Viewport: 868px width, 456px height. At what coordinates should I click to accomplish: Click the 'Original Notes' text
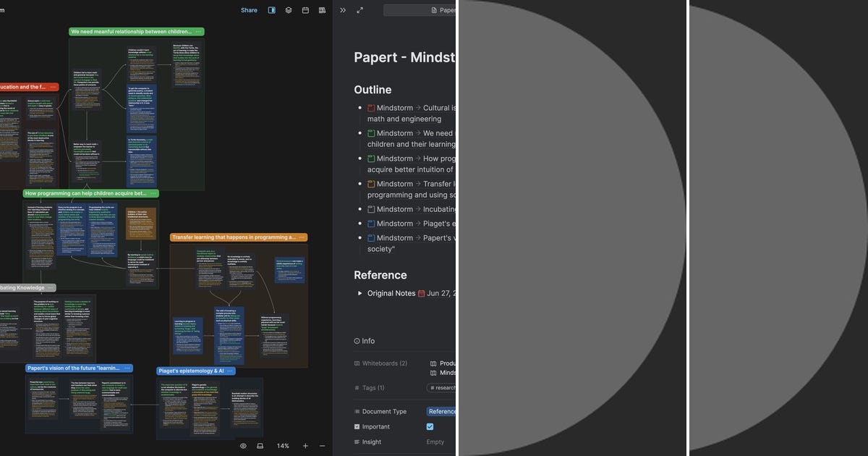(x=391, y=293)
